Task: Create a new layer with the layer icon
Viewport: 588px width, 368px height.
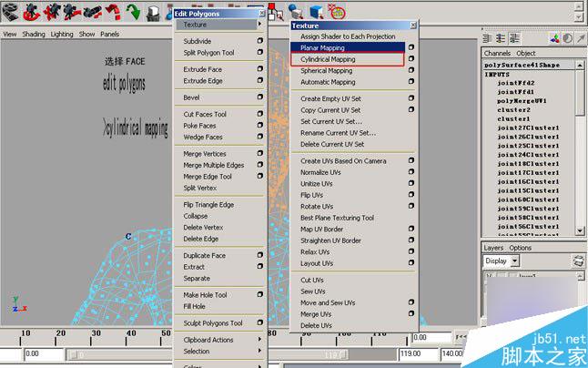Action: (x=578, y=261)
